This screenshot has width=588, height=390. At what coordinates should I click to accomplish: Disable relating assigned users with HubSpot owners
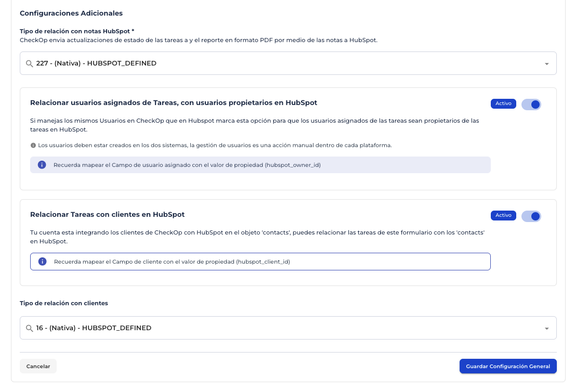coord(531,104)
